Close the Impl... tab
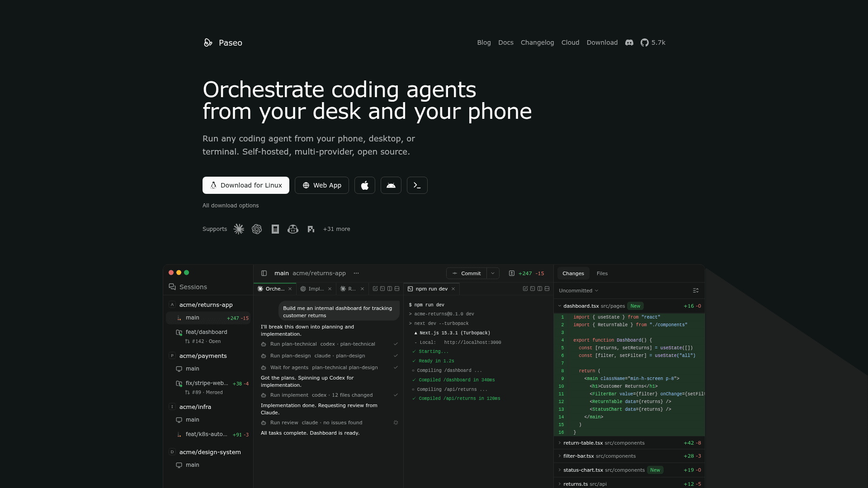 coord(330,289)
